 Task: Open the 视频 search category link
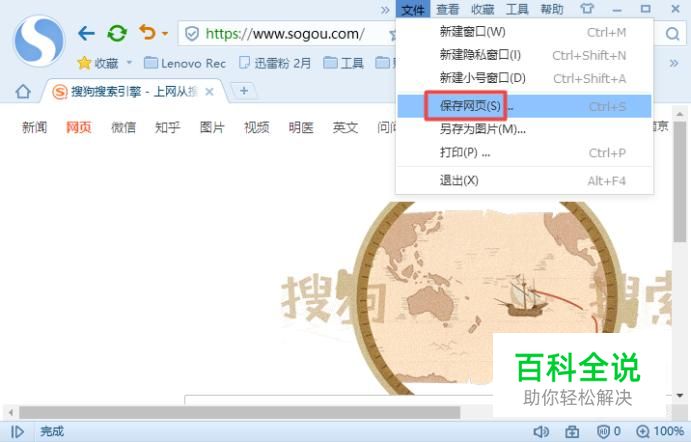tap(256, 127)
